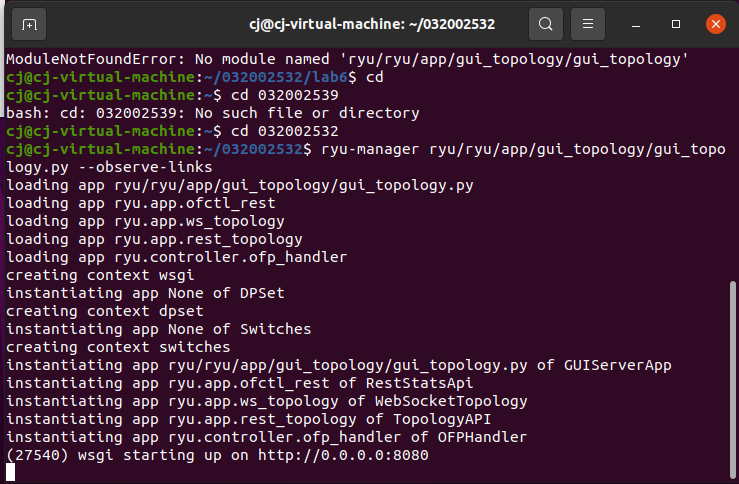Open the terminal search tool
This screenshot has height=484, width=739.
pyautogui.click(x=546, y=24)
